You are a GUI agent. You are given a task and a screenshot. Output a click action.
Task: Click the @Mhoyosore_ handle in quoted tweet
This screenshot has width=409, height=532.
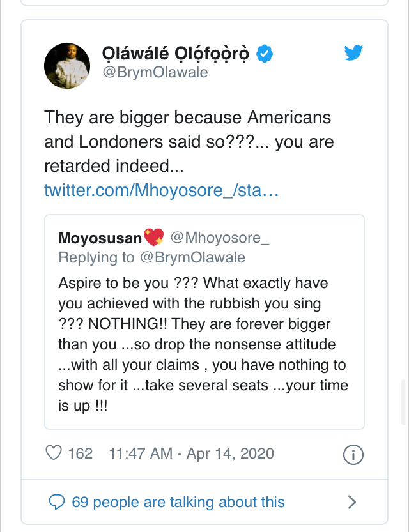coord(219,238)
